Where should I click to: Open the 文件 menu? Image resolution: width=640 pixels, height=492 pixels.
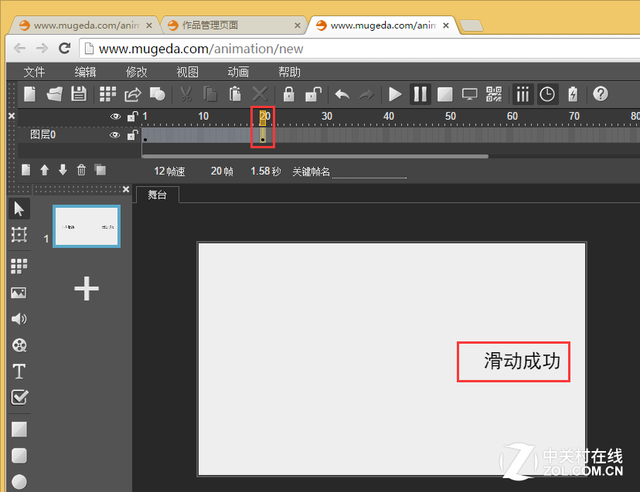(x=34, y=72)
